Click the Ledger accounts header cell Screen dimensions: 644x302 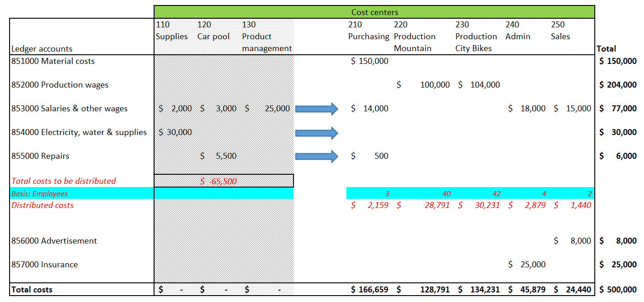click(42, 49)
